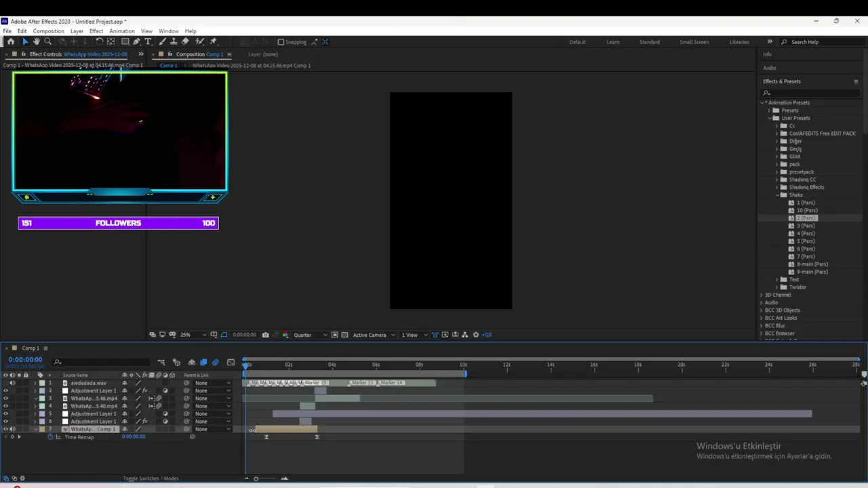
Task: Select the Type text tool
Action: (x=148, y=42)
